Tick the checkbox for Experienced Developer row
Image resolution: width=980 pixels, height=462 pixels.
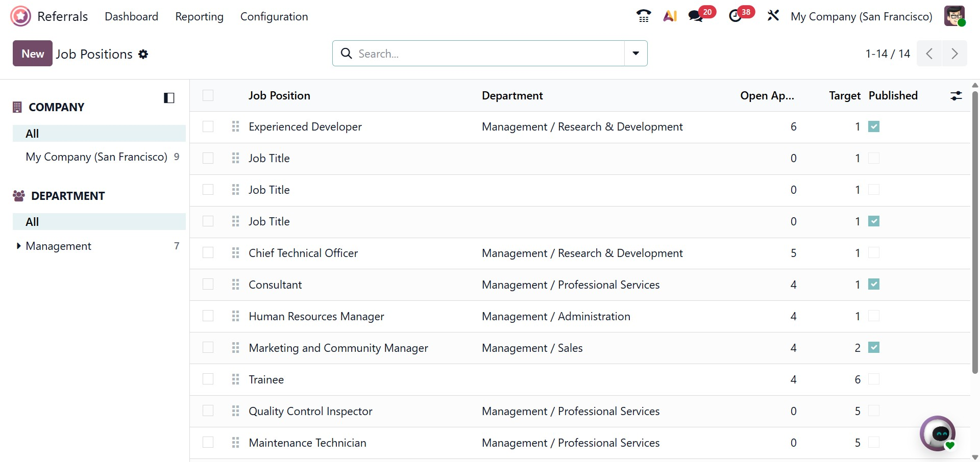(x=208, y=126)
